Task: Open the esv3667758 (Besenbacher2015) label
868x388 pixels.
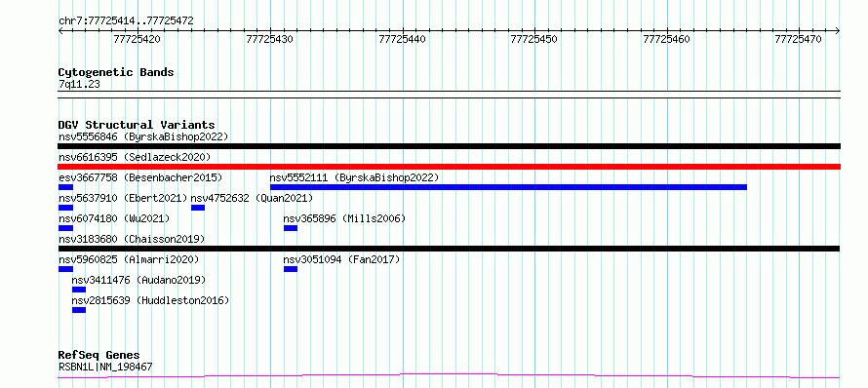Action: (x=140, y=177)
